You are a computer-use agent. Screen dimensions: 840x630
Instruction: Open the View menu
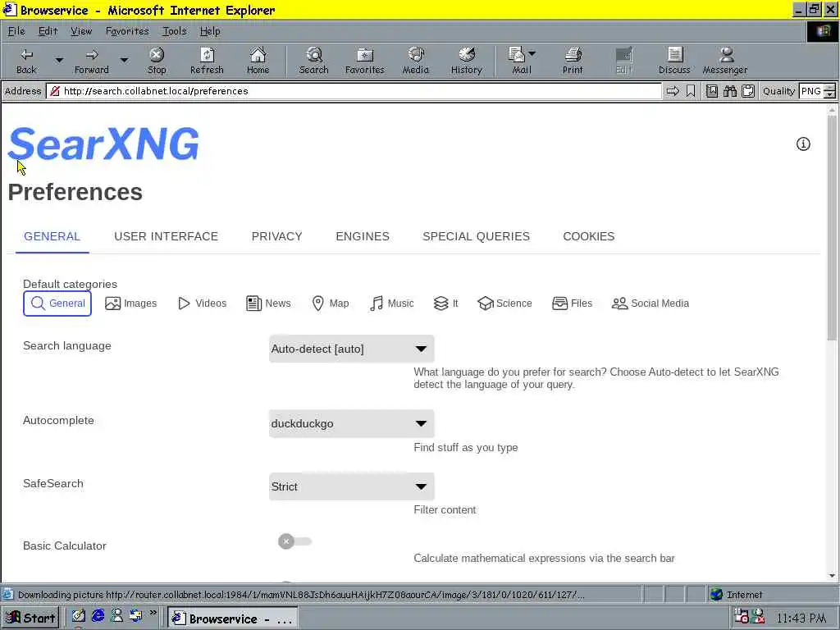[81, 31]
